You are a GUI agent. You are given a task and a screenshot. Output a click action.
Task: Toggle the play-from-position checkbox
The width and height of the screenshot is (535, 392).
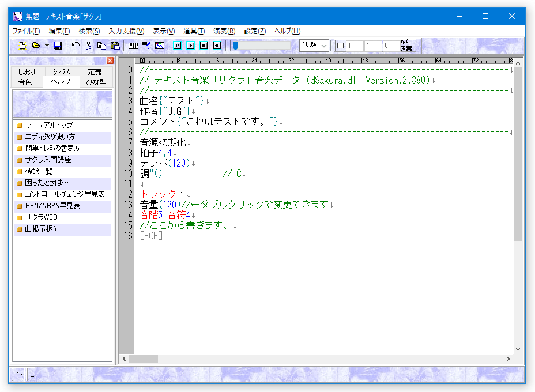click(340, 46)
